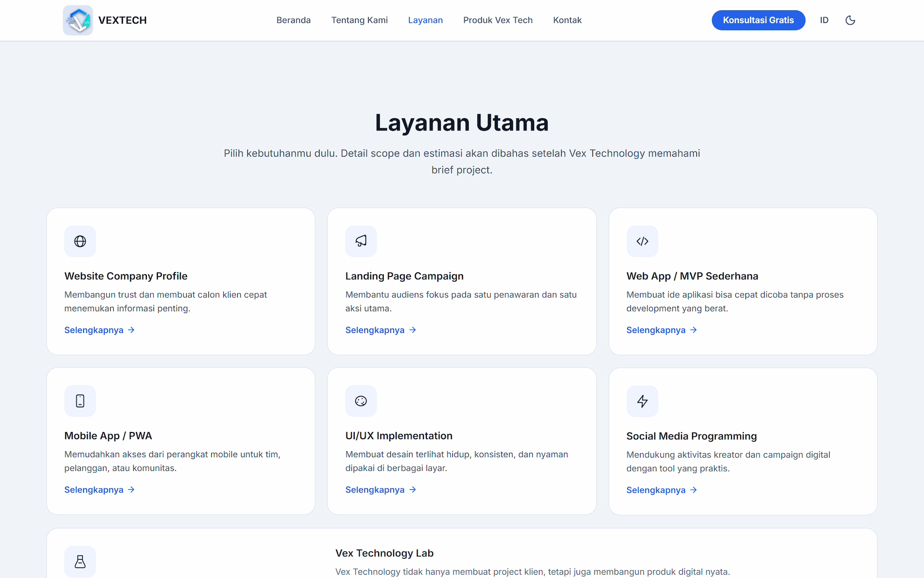Click the Website Company Profile heading
Screen dimensions: 924x578
tap(126, 276)
